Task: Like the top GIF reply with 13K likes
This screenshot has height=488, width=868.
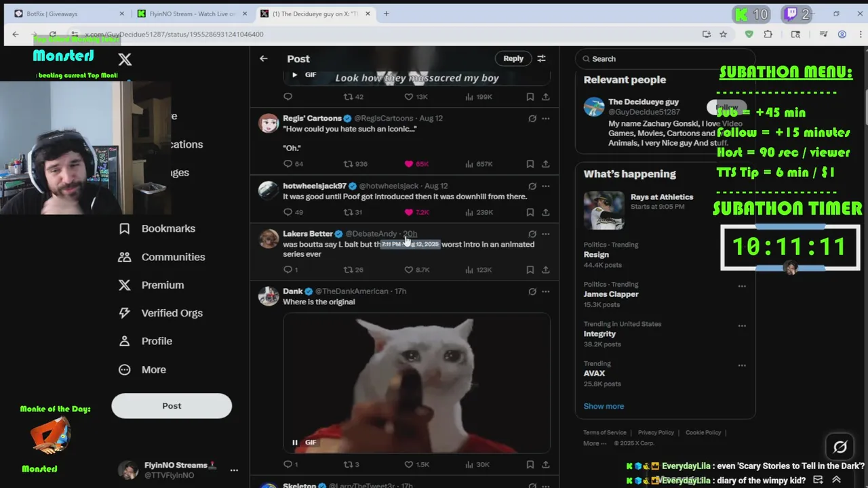Action: (409, 97)
